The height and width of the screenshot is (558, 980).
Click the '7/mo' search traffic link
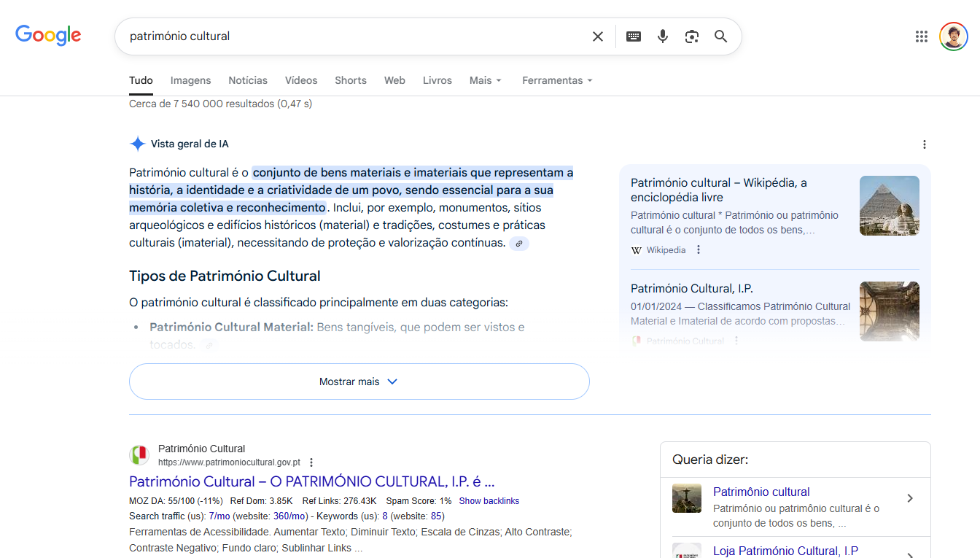219,516
